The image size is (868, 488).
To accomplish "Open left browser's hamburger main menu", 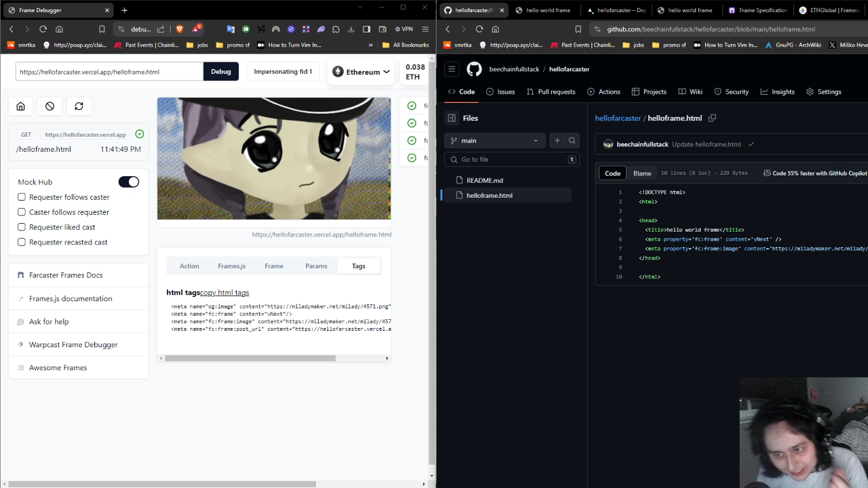I will click(x=425, y=29).
